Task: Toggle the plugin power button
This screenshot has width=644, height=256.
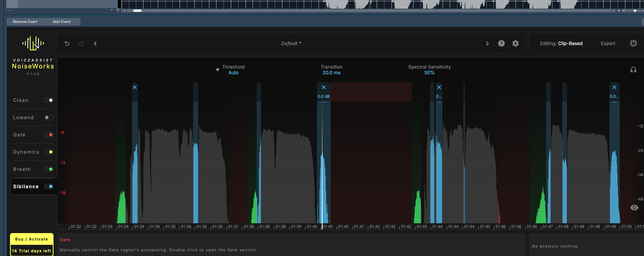Action: (x=633, y=43)
